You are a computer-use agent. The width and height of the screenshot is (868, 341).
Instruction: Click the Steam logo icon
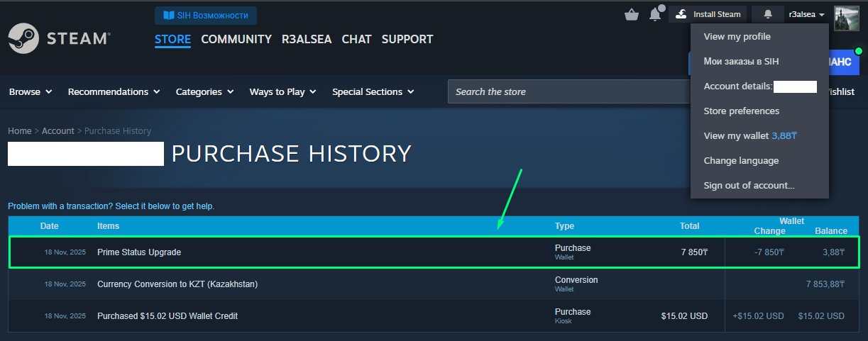[x=23, y=39]
